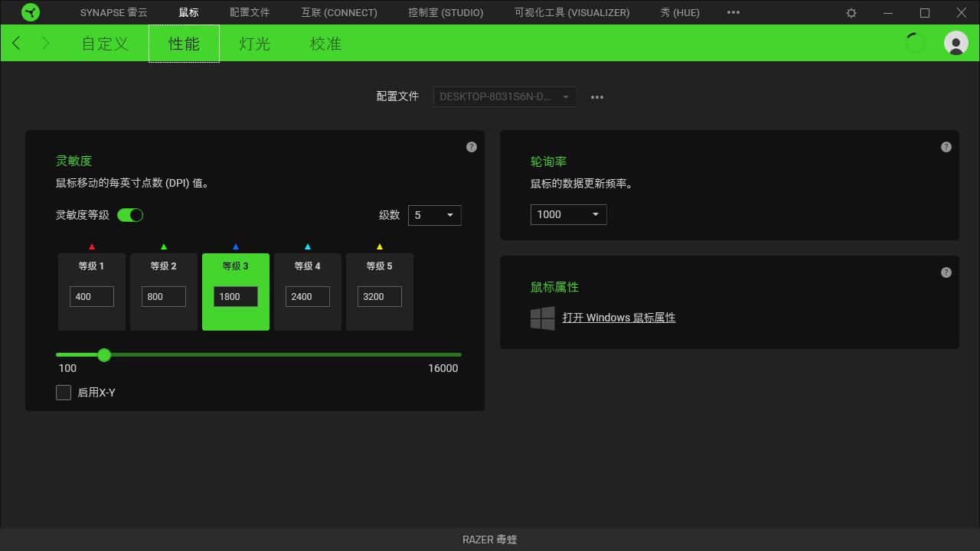This screenshot has height=551, width=980.
Task: Click the green DPI slider handle
Action: (104, 354)
